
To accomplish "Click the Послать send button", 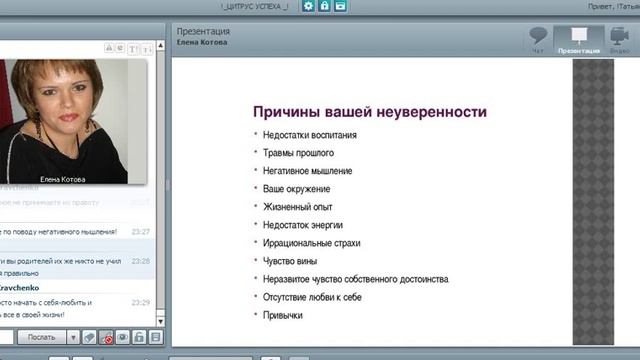I will tap(41, 338).
